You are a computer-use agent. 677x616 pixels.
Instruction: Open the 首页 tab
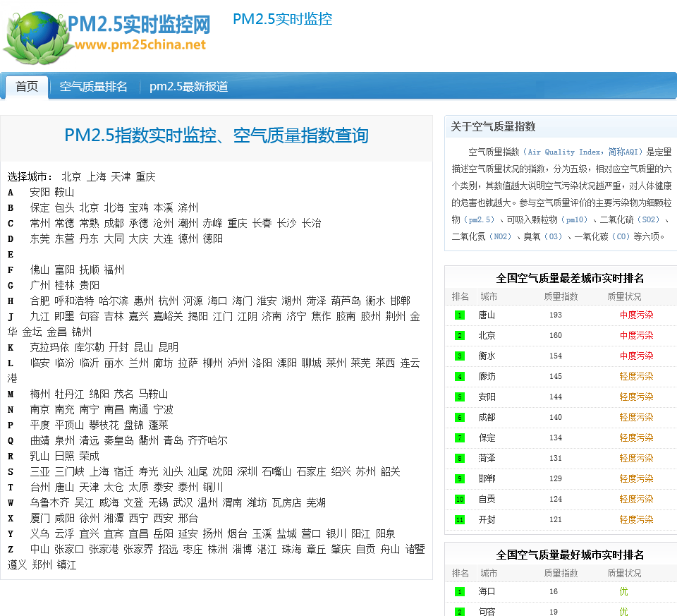27,86
